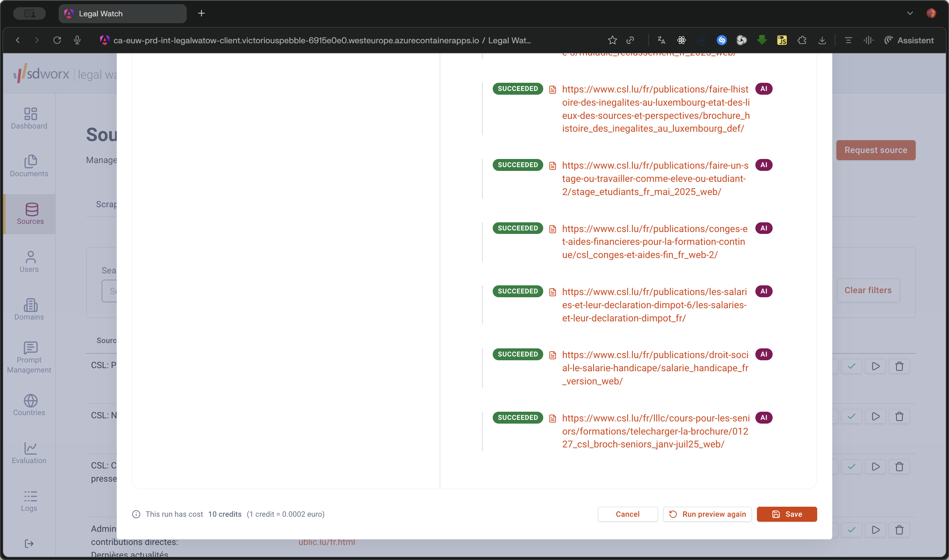
Task: Click the browser forward arrow
Action: pyautogui.click(x=37, y=40)
